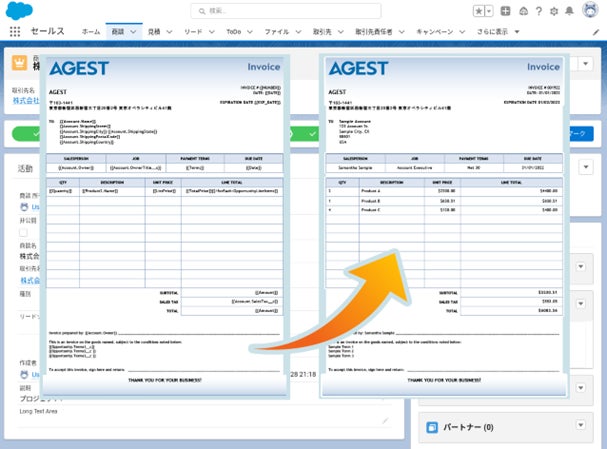
Task: Open the ファイル tab
Action: click(x=276, y=32)
